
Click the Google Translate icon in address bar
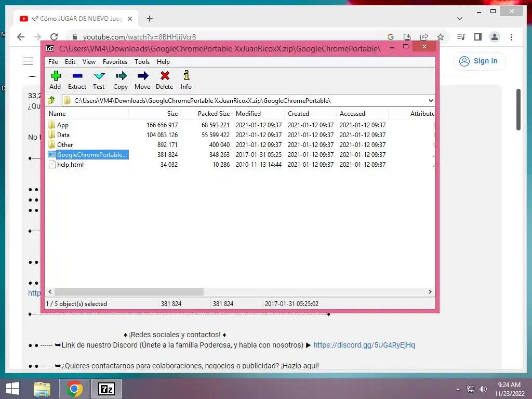[x=391, y=37]
